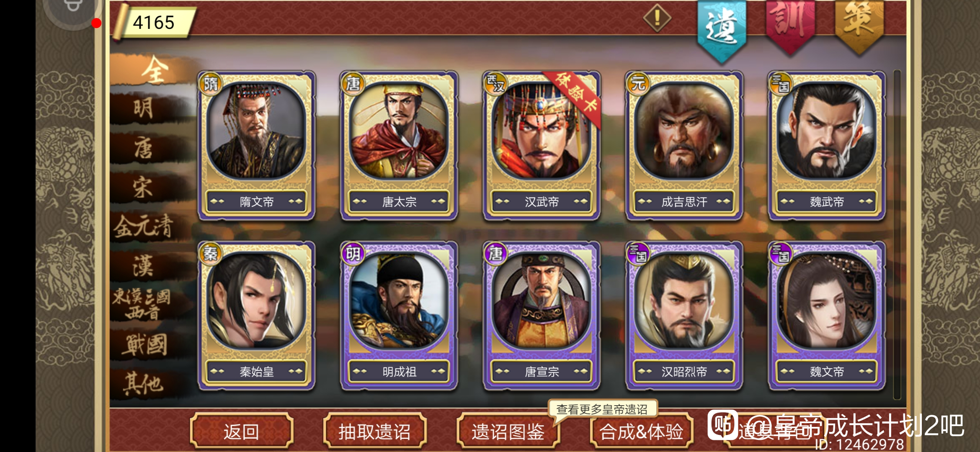This screenshot has width=980, height=452.
Task: Filter by the 戰國 category tab
Action: click(144, 345)
